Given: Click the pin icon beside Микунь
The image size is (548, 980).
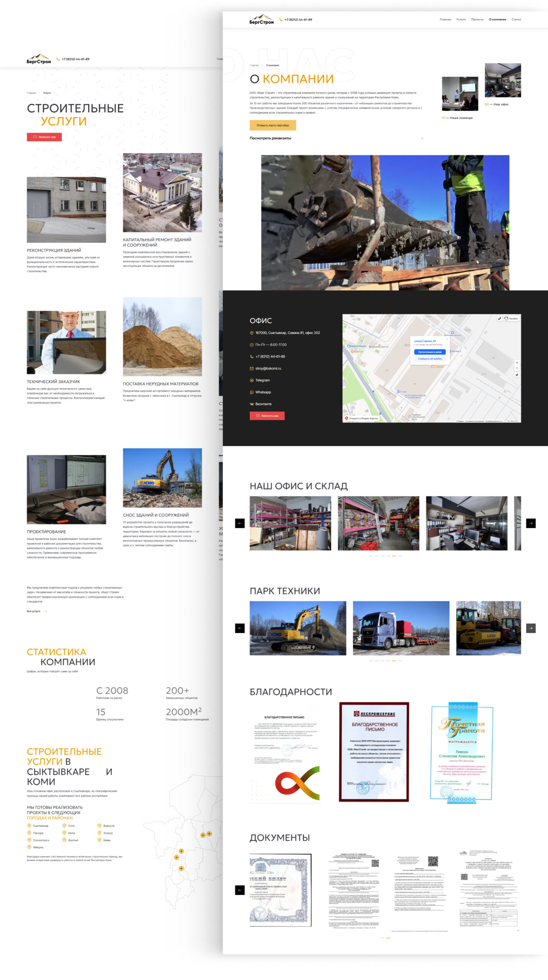Looking at the screenshot, I should tap(29, 847).
